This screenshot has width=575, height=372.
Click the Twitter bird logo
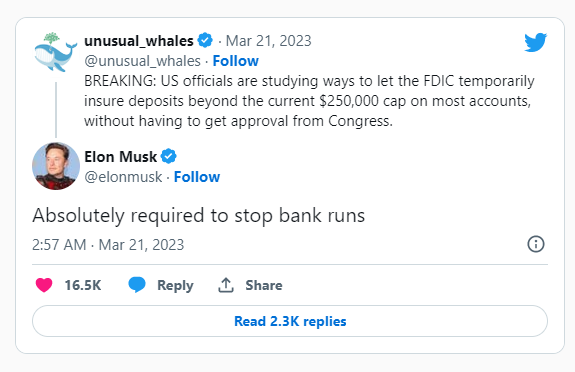click(x=535, y=42)
